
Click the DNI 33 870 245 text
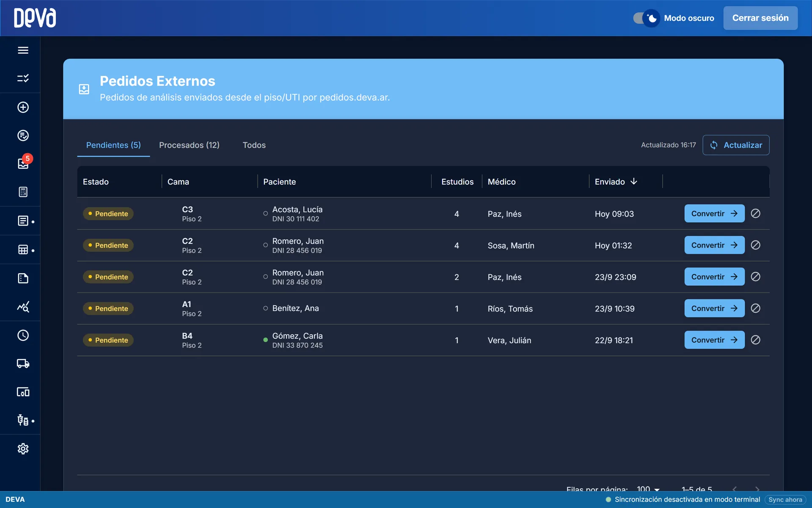click(x=297, y=345)
